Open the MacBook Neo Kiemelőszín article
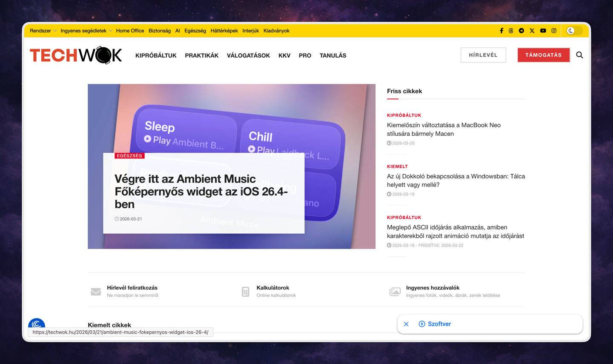Image resolution: width=613 pixels, height=364 pixels. [444, 129]
